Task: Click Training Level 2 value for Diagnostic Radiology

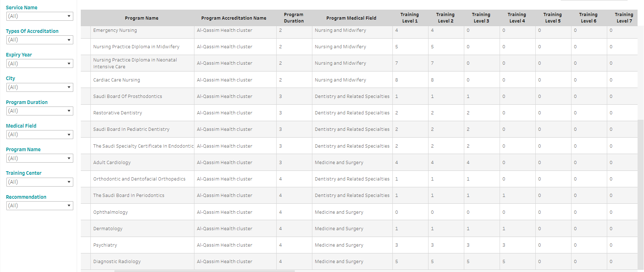Action: click(432, 262)
